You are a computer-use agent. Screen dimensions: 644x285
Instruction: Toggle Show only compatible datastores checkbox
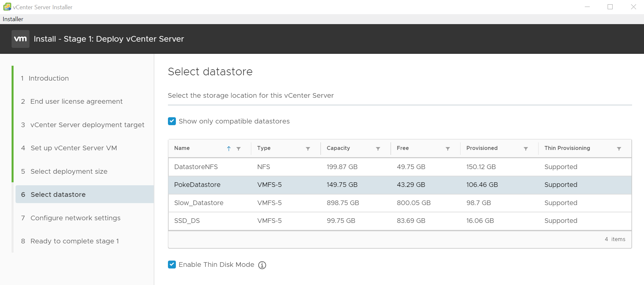point(172,121)
